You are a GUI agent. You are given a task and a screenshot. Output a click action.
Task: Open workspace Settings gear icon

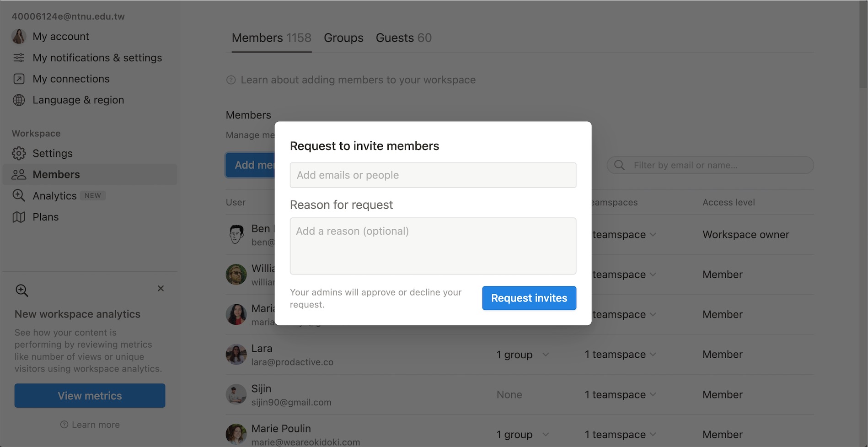click(x=19, y=153)
